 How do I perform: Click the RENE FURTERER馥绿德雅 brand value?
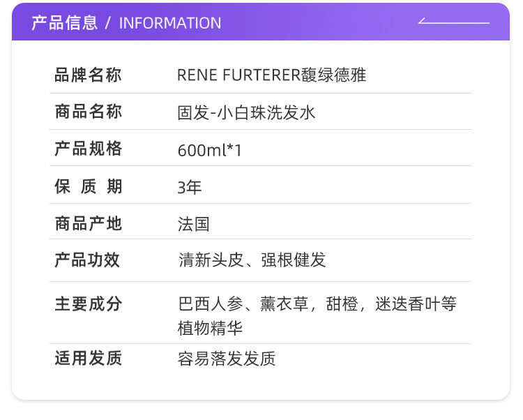coord(271,75)
